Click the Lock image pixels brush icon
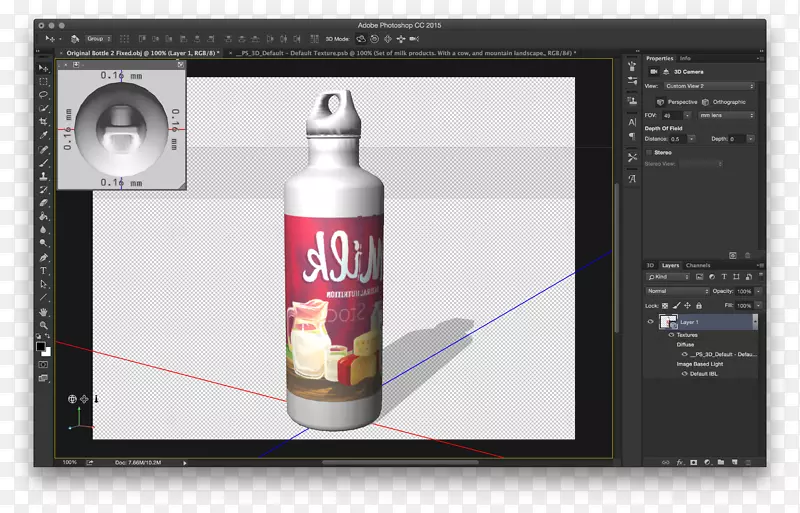Screen dimensions: 800x513 click(676, 306)
